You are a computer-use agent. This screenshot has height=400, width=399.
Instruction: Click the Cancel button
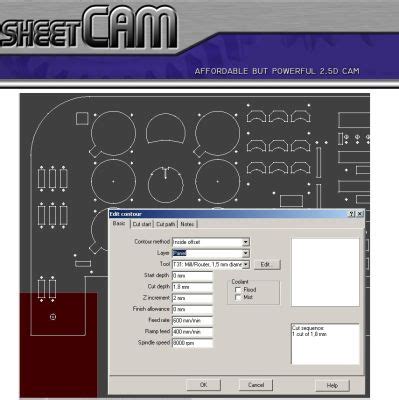[x=256, y=385]
